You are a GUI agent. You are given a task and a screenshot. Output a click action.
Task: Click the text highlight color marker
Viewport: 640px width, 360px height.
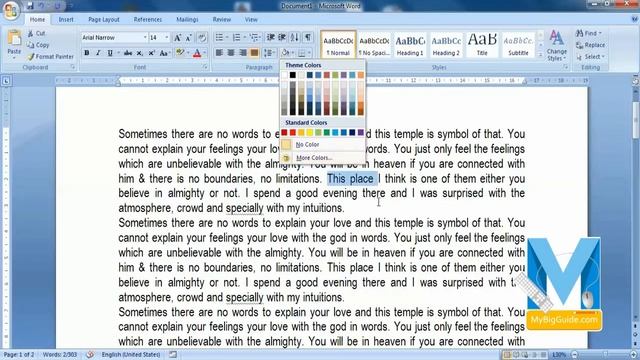coord(180,53)
